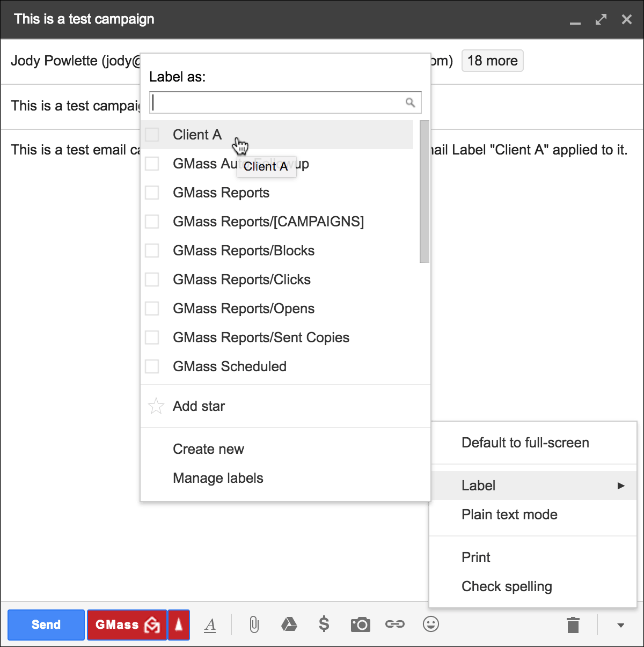This screenshot has height=647, width=644.
Task: Check the GMass Auto Followup checkbox
Action: tap(152, 164)
